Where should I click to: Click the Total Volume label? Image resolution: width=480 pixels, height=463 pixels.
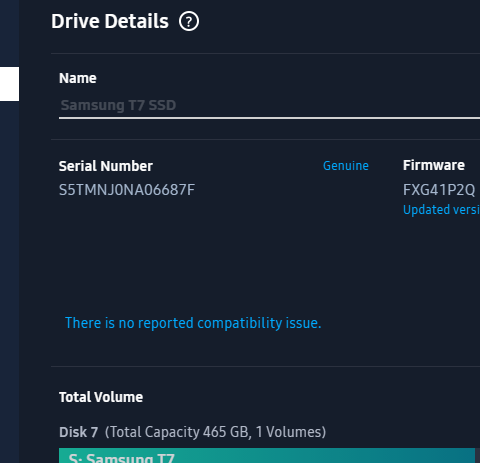point(101,397)
